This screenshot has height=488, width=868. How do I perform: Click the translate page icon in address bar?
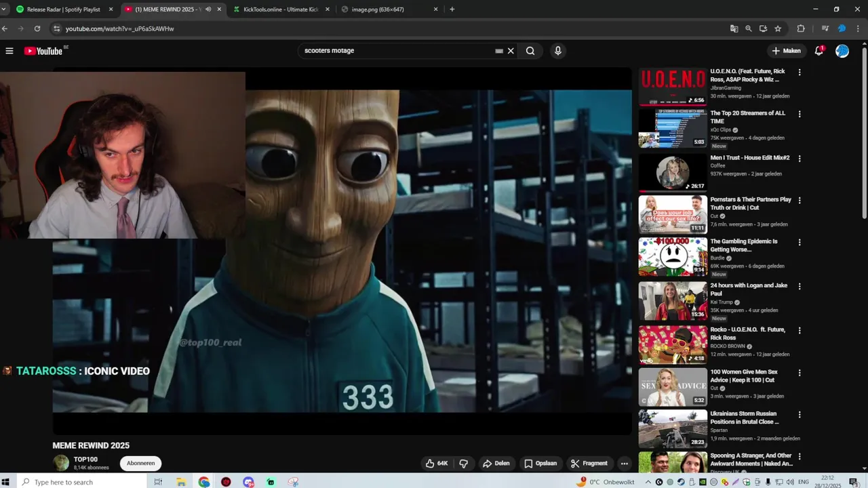[x=734, y=28]
